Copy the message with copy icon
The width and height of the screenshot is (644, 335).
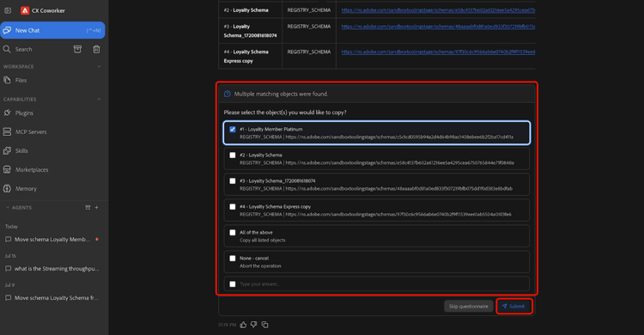point(265,325)
